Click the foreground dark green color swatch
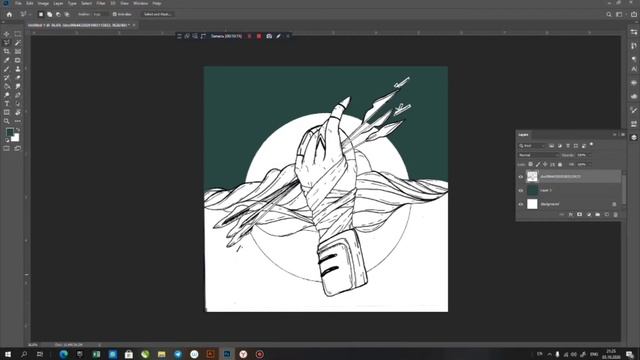 click(10, 132)
